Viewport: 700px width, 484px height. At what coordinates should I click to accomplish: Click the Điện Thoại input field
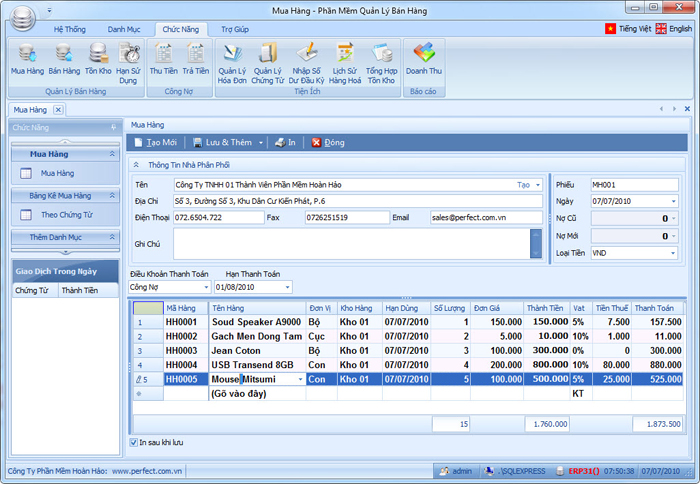click(x=217, y=217)
